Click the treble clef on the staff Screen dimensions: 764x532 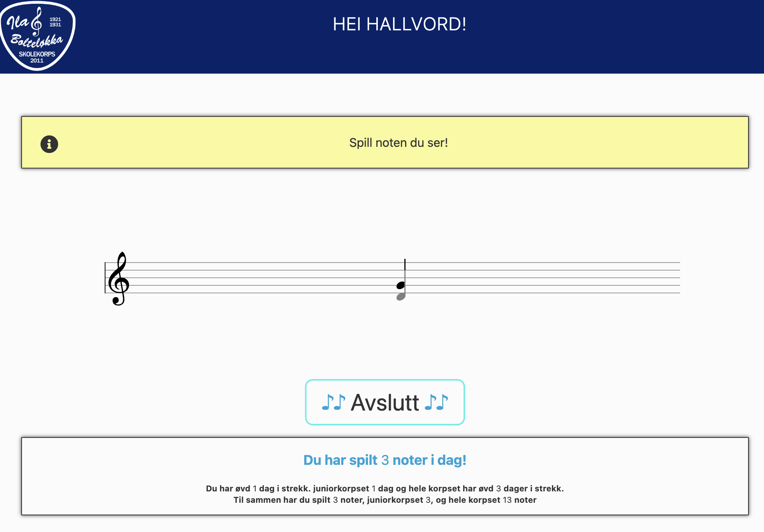click(x=118, y=278)
